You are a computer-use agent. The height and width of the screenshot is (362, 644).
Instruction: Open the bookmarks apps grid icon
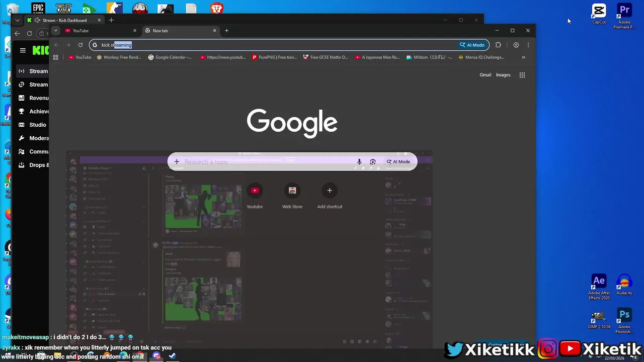[x=56, y=57]
